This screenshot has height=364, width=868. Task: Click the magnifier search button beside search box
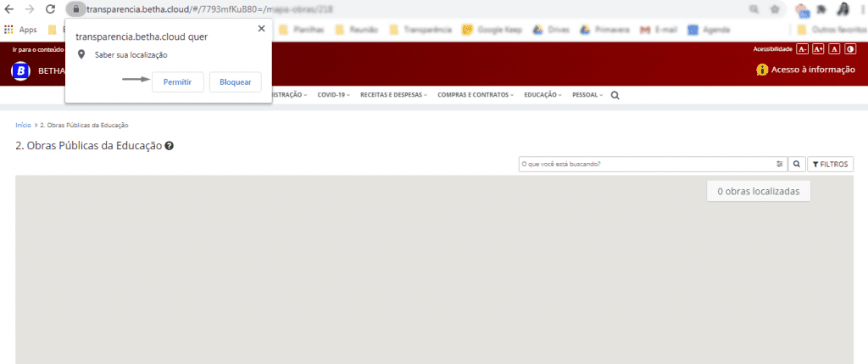click(x=797, y=164)
